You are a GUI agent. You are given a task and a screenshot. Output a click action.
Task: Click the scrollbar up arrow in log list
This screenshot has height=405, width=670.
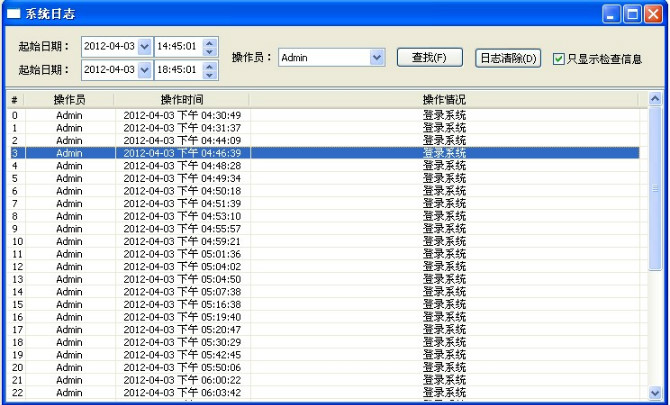655,100
